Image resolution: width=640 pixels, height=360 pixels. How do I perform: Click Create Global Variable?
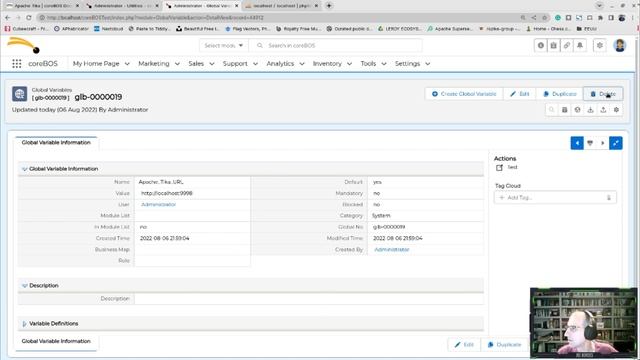click(x=464, y=94)
